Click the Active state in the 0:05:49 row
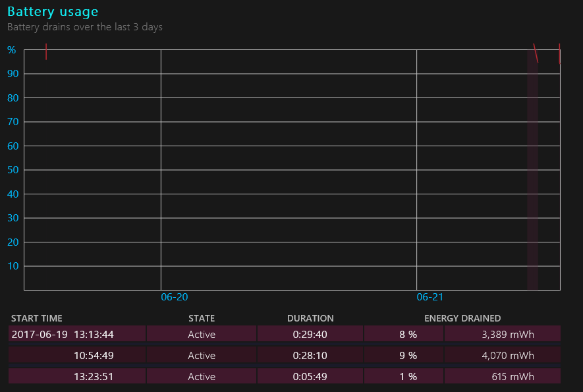 [x=202, y=376]
